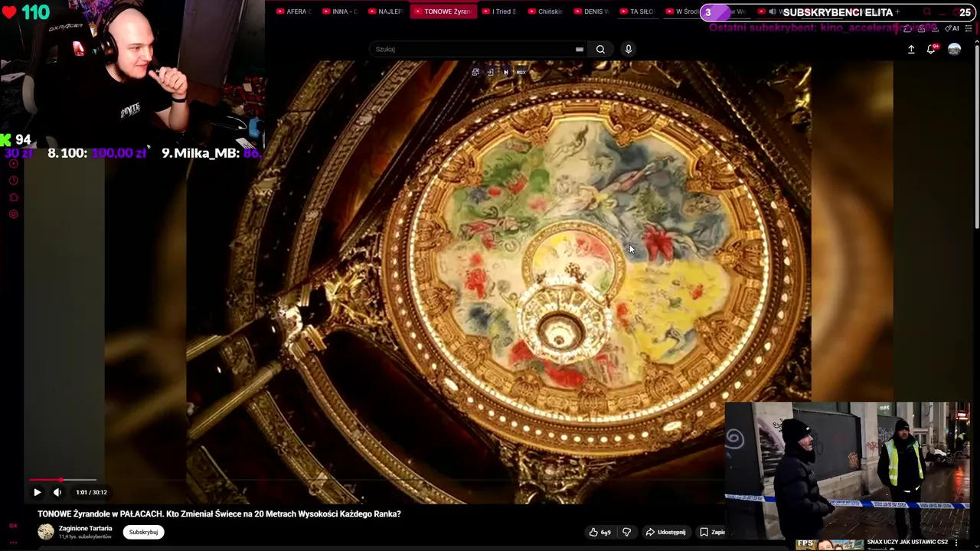The image size is (980, 551).
Task: Click the sidebar circular dot icon
Action: 13,163
